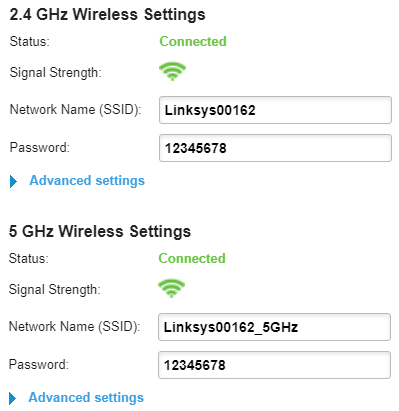The width and height of the screenshot is (399, 411).
Task: Focus the Linksys00162_5GHz network name field
Action: (x=274, y=327)
